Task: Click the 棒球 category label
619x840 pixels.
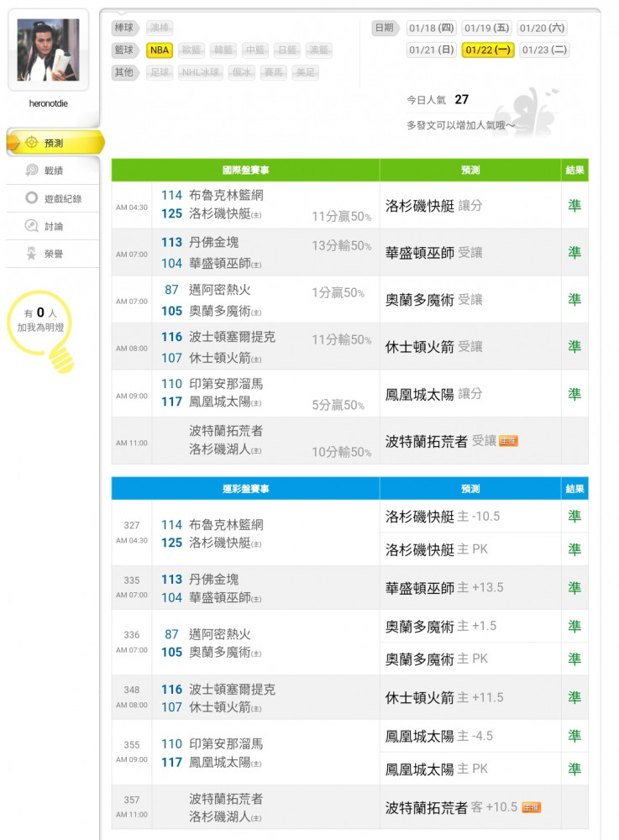Action: pyautogui.click(x=124, y=28)
